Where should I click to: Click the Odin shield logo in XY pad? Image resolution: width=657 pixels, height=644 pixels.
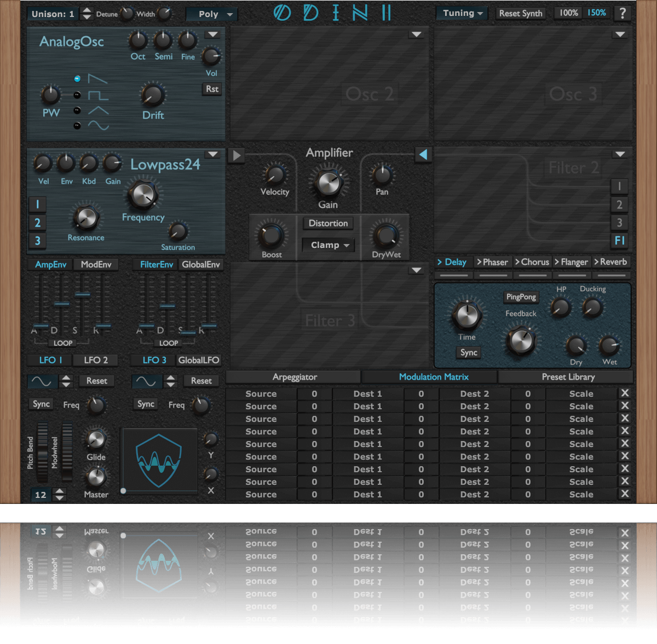[x=158, y=461]
